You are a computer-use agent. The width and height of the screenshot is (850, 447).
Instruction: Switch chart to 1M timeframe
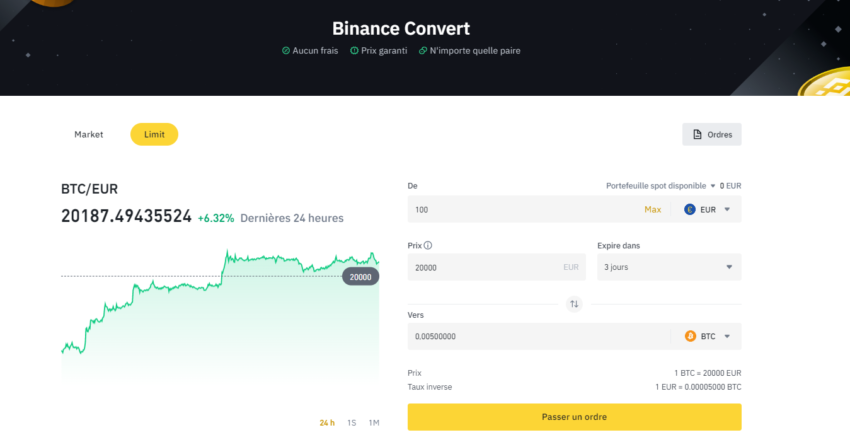374,423
